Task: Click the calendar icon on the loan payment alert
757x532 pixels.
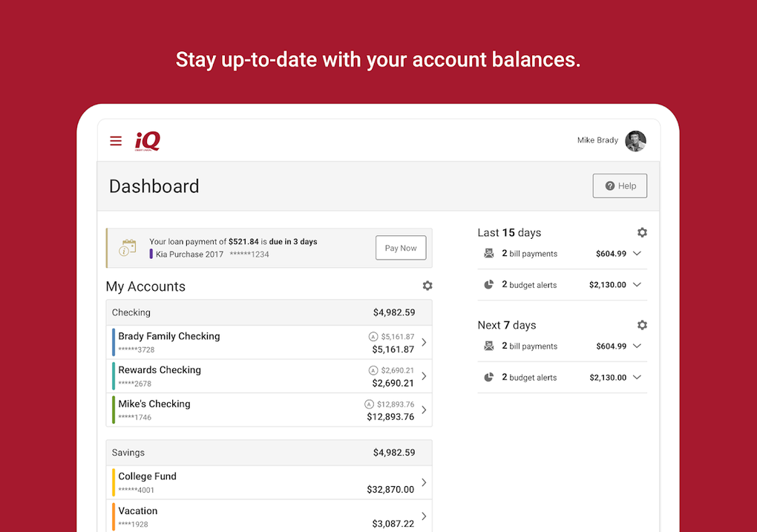Action: click(x=128, y=247)
